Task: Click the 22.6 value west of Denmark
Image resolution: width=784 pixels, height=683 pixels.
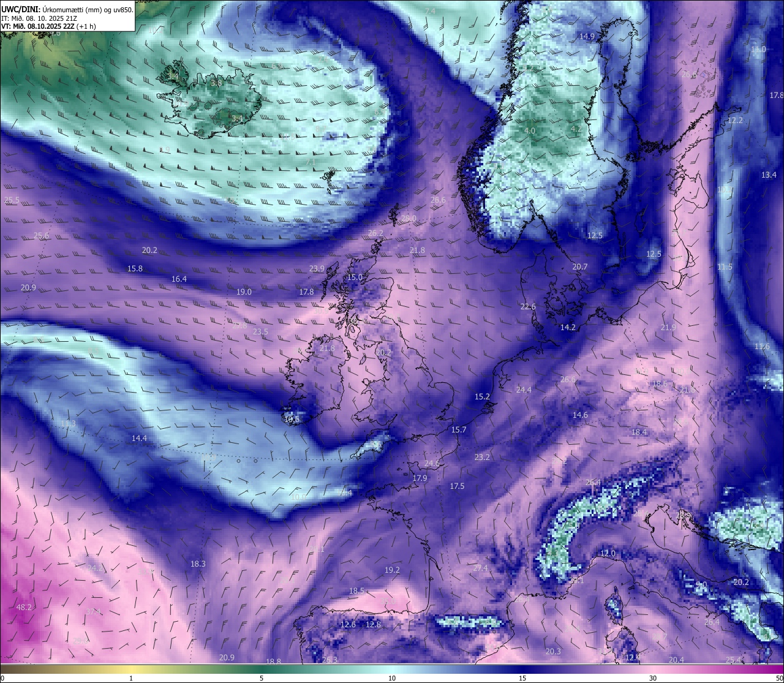Action: click(x=528, y=307)
